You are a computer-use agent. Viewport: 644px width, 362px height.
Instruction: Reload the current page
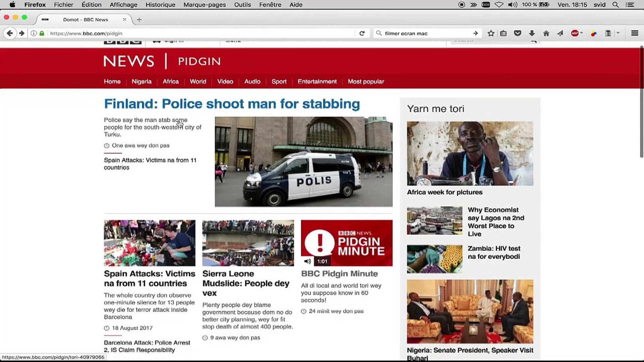pyautogui.click(x=362, y=33)
